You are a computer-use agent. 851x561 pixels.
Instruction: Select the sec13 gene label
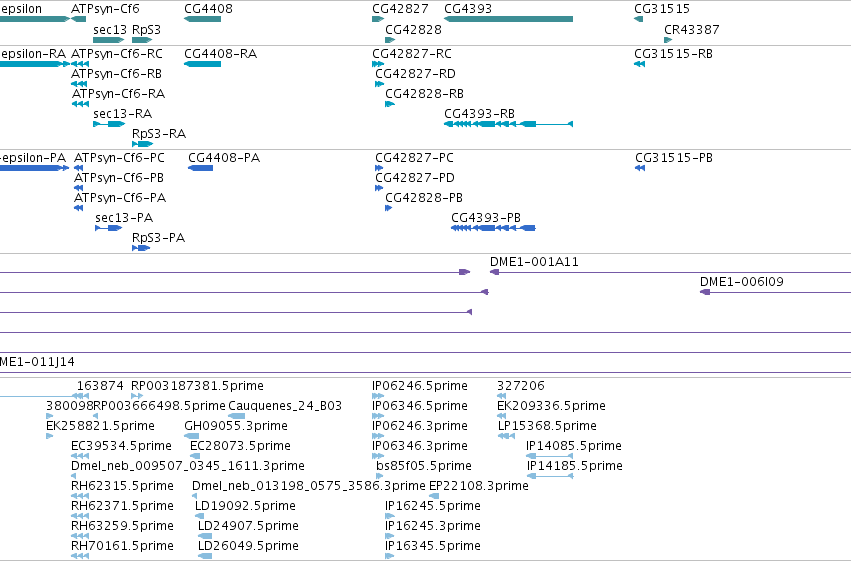[x=111, y=29]
